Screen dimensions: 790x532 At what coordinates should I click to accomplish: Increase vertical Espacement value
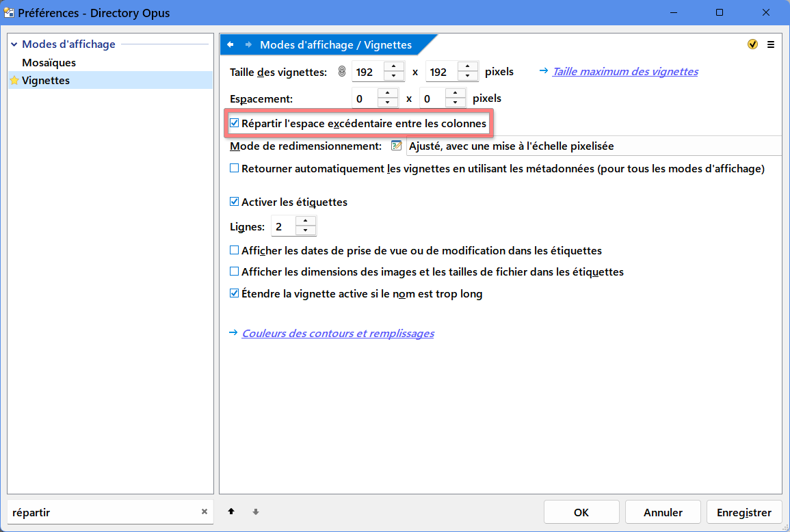coord(456,93)
